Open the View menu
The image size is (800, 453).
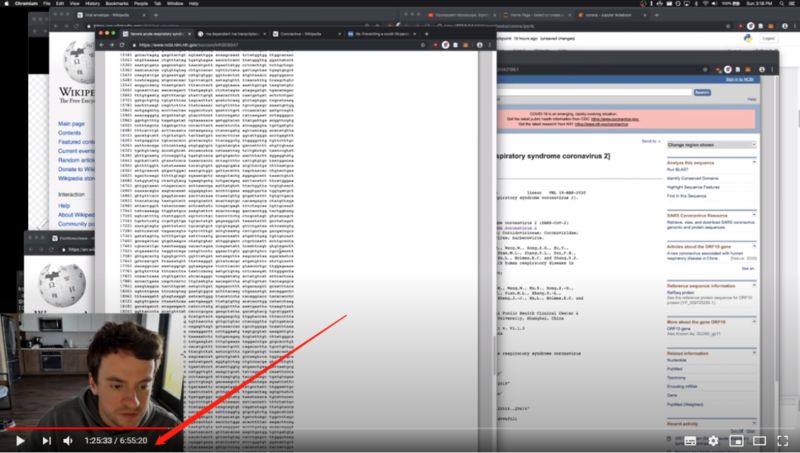[74, 4]
